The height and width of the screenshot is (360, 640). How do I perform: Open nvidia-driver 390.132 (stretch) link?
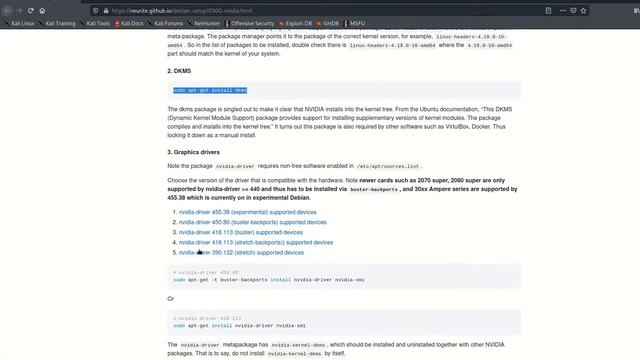[x=241, y=253]
